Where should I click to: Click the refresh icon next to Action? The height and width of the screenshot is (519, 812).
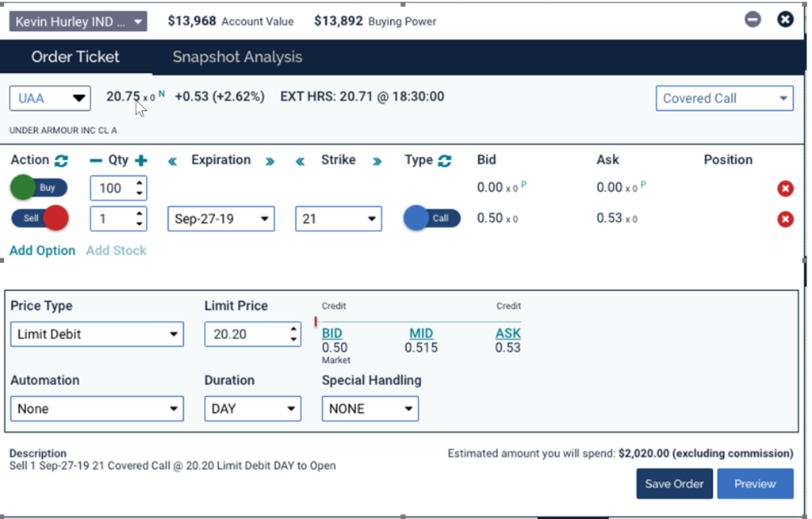tap(61, 161)
